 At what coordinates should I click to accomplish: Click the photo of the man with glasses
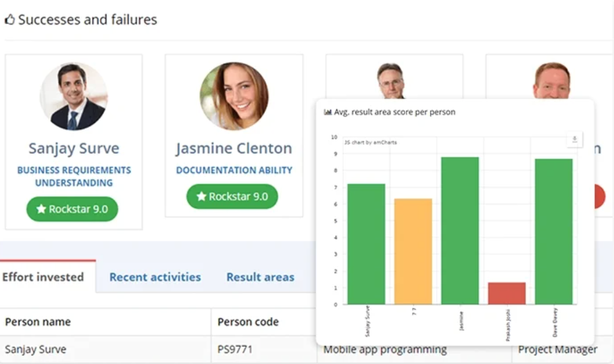point(391,80)
